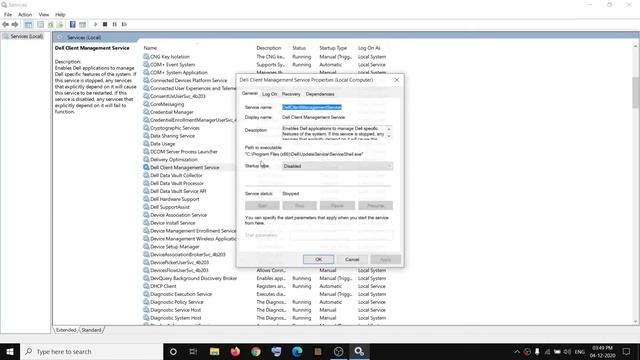Viewport: 640px width, 360px height.
Task: Go back with the toolbar Back arrow
Action: pyautogui.click(x=5, y=24)
